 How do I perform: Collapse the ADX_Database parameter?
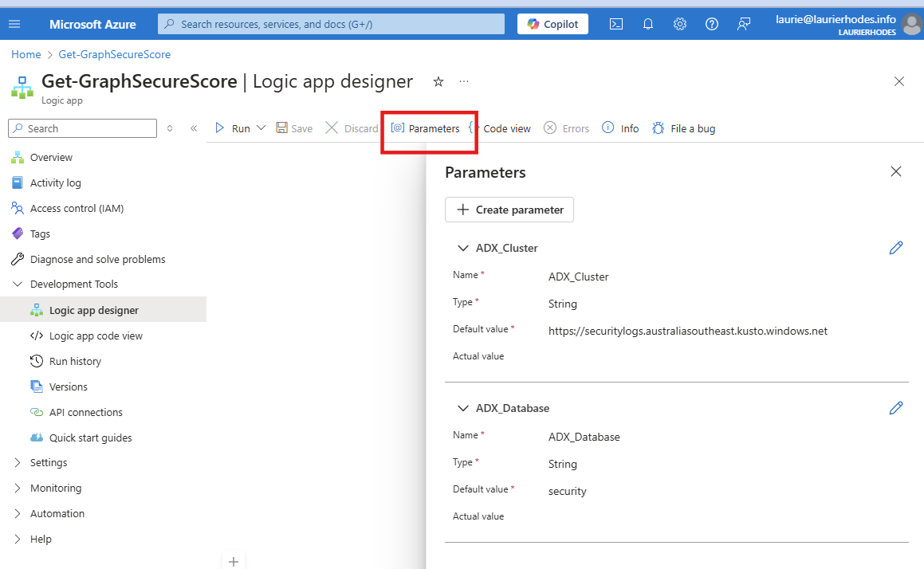point(463,408)
